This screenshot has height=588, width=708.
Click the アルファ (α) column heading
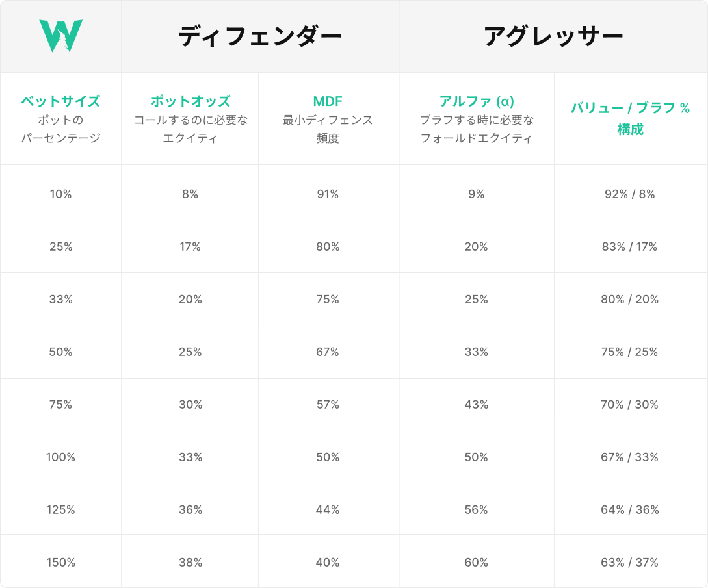click(x=477, y=101)
